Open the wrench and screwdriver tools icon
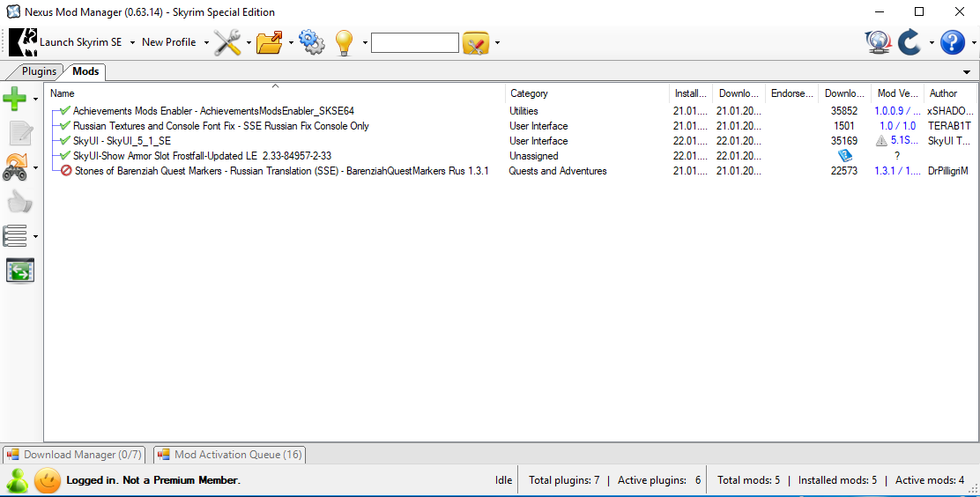The width and height of the screenshot is (980, 497). (227, 42)
